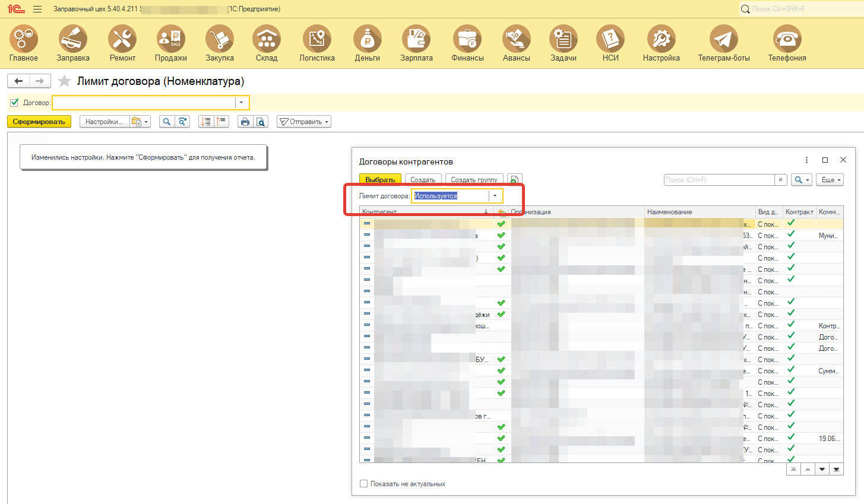Expand the Лимит договора dropdown

(495, 196)
